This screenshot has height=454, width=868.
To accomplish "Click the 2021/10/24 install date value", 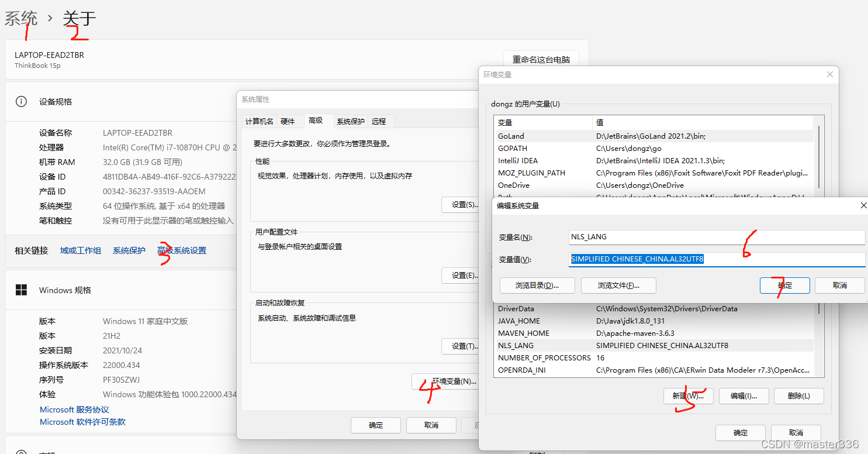I will coord(122,350).
